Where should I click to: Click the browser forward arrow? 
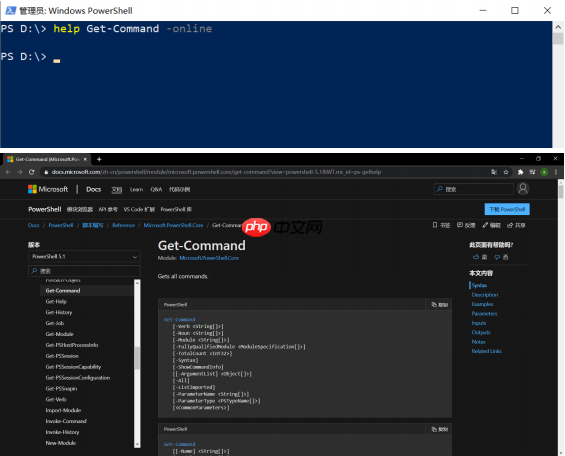click(x=19, y=172)
